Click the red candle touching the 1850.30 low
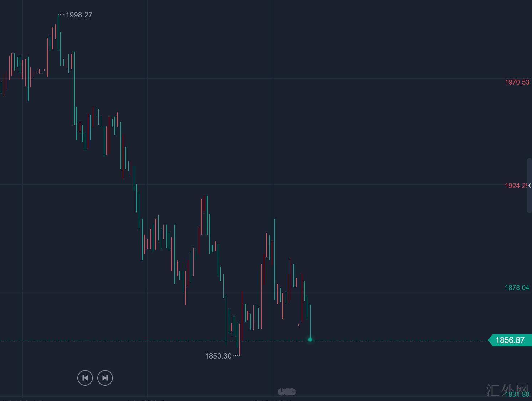This screenshot has width=532, height=401. 240,339
